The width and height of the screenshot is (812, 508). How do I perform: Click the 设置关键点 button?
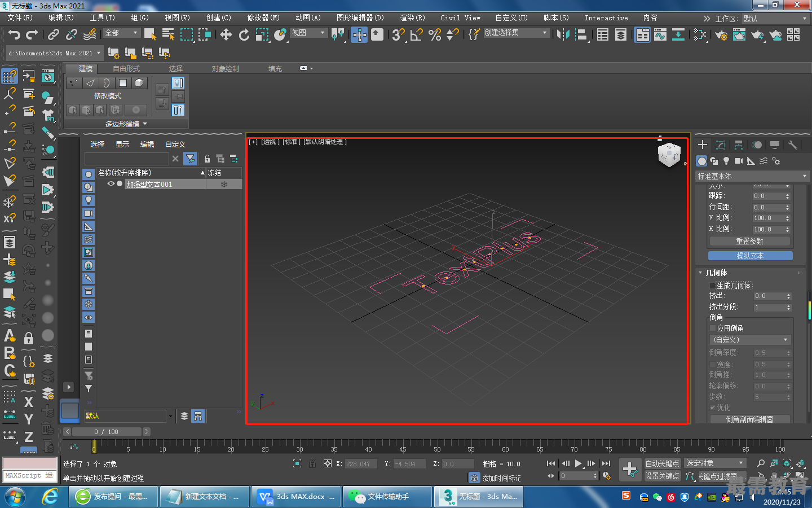click(663, 476)
